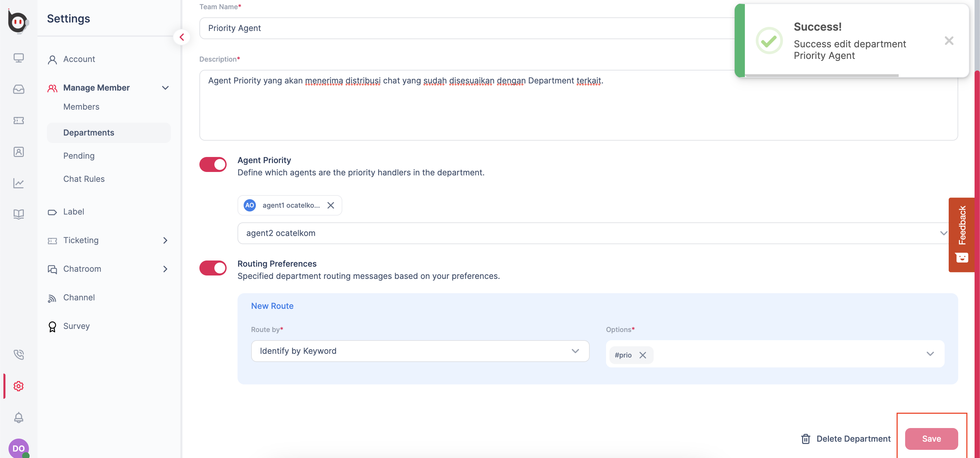Open the analytics chart icon
Image resolution: width=980 pixels, height=458 pixels.
[18, 183]
